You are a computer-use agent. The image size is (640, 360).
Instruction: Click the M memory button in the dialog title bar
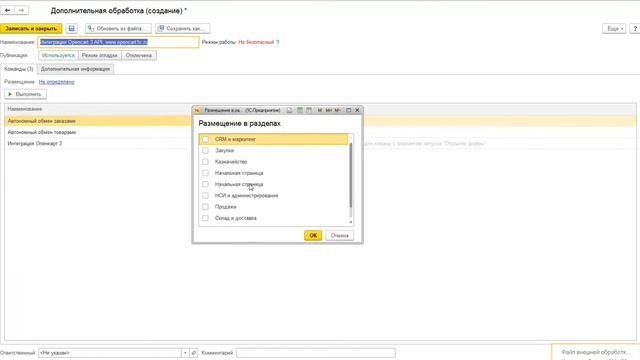pyautogui.click(x=320, y=110)
